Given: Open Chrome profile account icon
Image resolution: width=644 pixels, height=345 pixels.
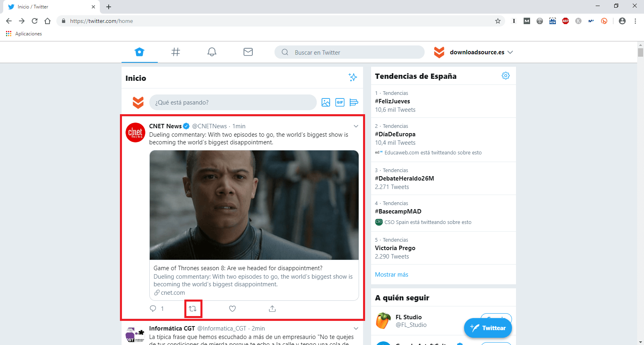Looking at the screenshot, I should click(x=622, y=21).
